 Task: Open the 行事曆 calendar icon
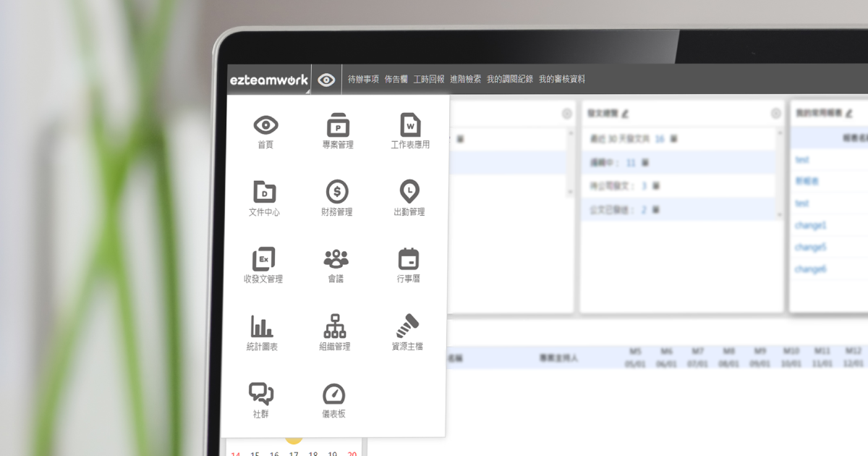tap(409, 259)
